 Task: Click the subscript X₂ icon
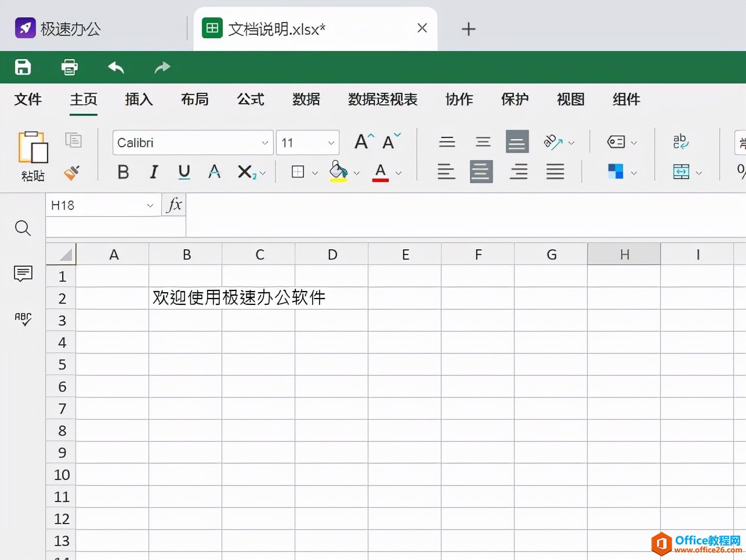[x=247, y=172]
